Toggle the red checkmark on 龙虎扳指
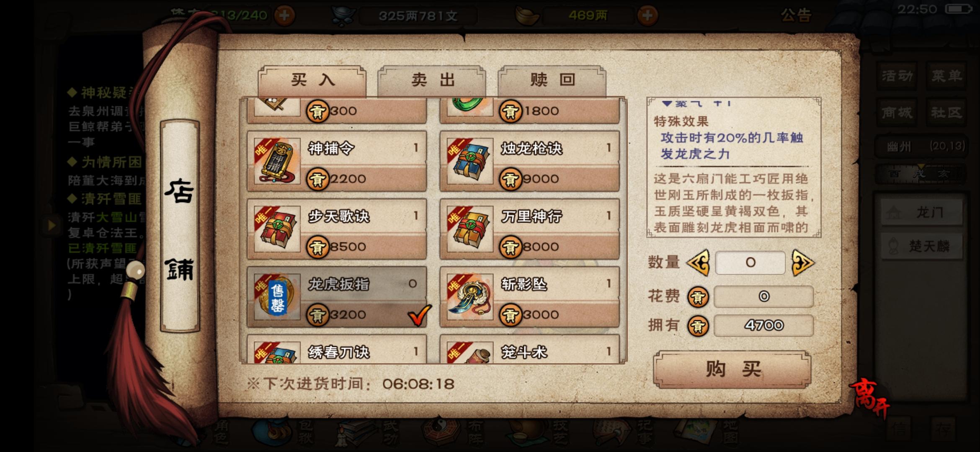The image size is (980, 452). pyautogui.click(x=419, y=315)
